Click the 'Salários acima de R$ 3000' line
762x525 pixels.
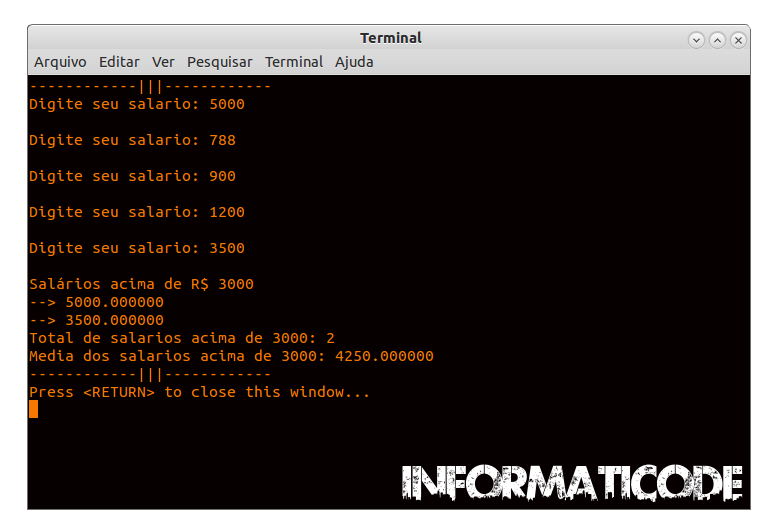coord(141,284)
